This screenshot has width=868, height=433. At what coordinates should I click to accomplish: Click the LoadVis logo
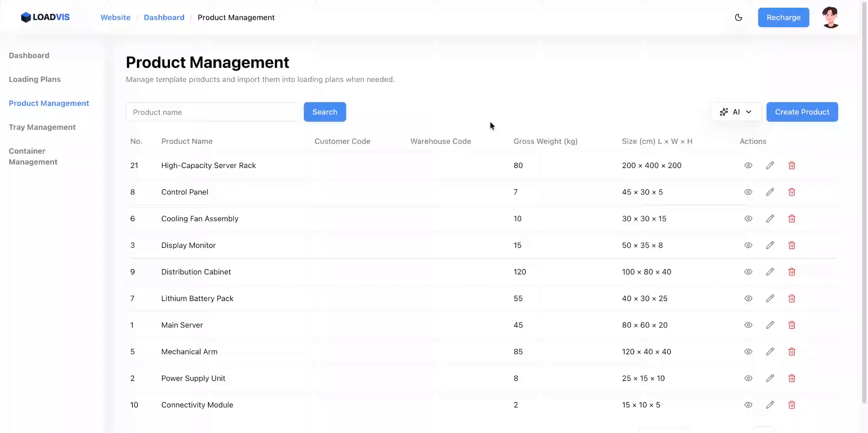coord(45,17)
